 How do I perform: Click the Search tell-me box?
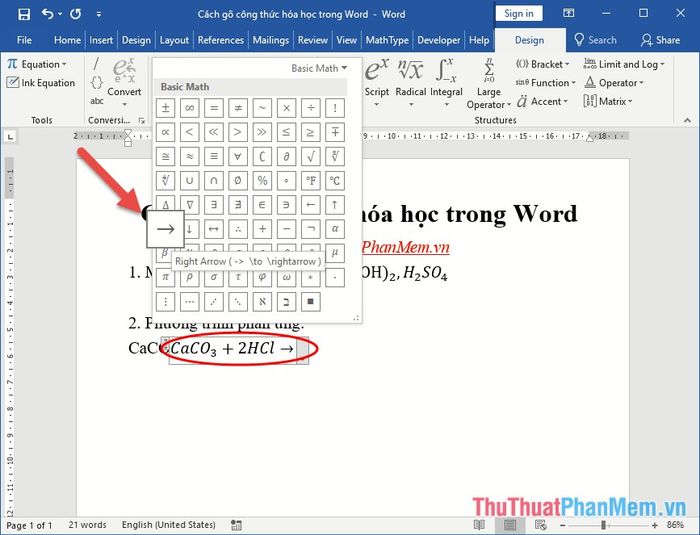595,40
